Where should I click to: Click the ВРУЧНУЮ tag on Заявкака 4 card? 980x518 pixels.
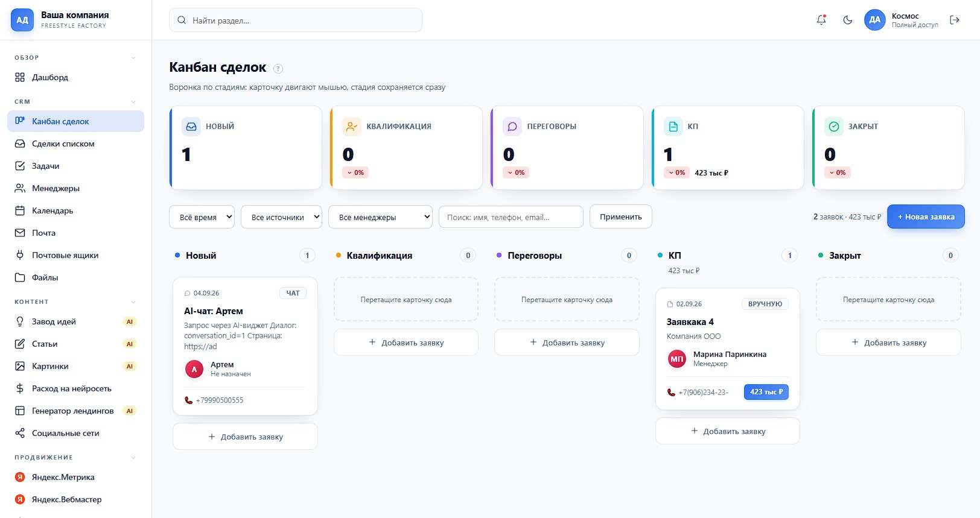[x=765, y=304]
